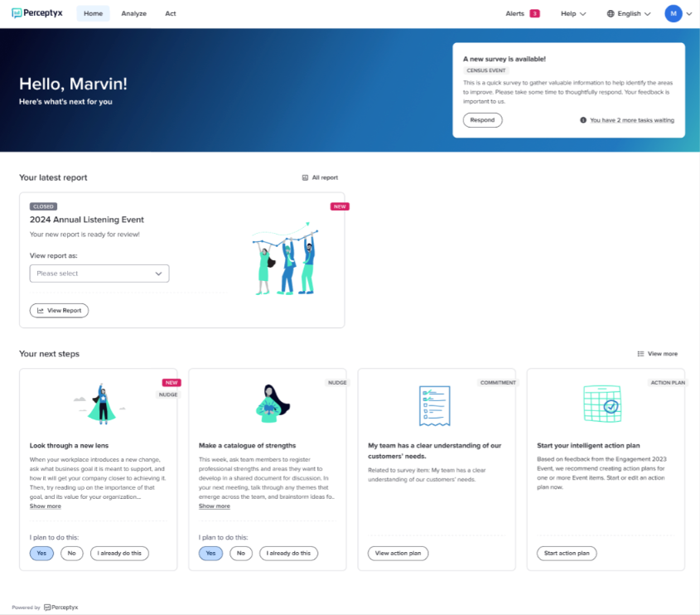Click View action plan button

point(398,554)
